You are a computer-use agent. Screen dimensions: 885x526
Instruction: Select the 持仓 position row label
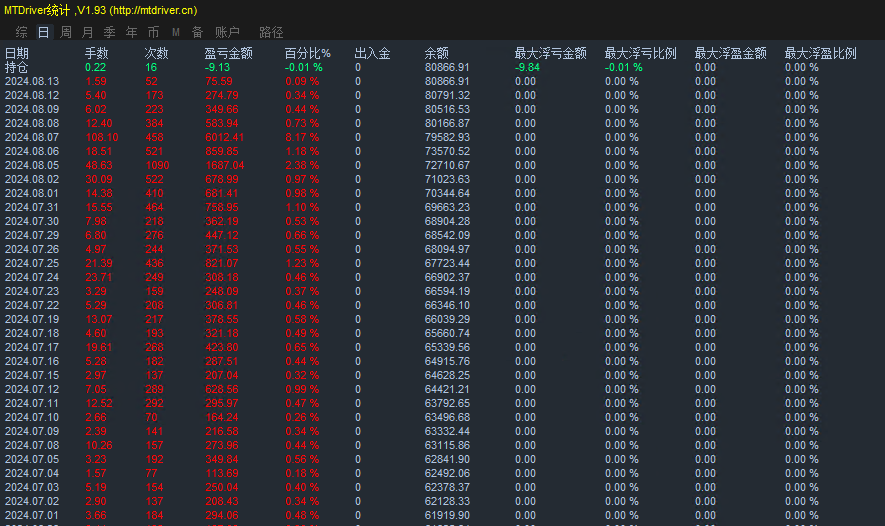pos(16,67)
